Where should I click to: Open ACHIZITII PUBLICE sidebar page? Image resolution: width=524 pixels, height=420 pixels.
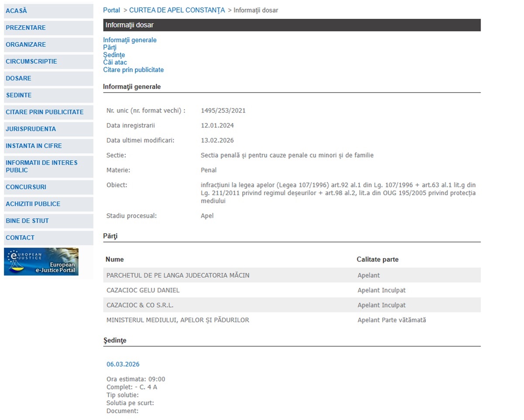pos(48,204)
